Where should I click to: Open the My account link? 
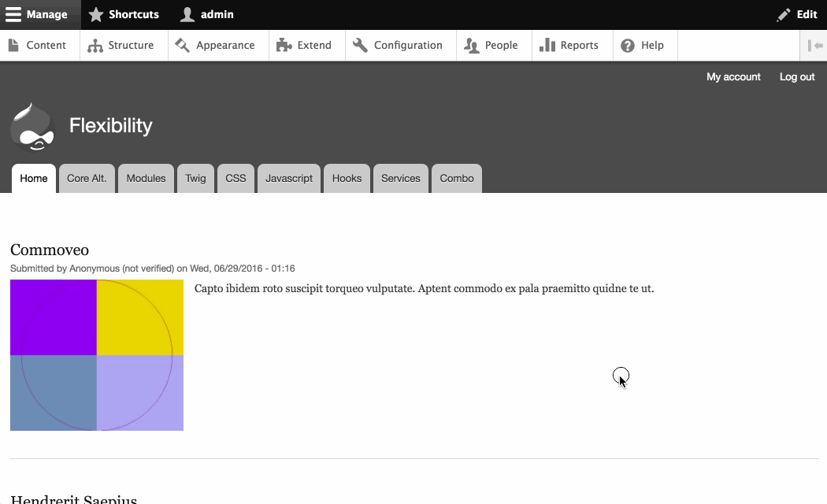[x=733, y=77]
